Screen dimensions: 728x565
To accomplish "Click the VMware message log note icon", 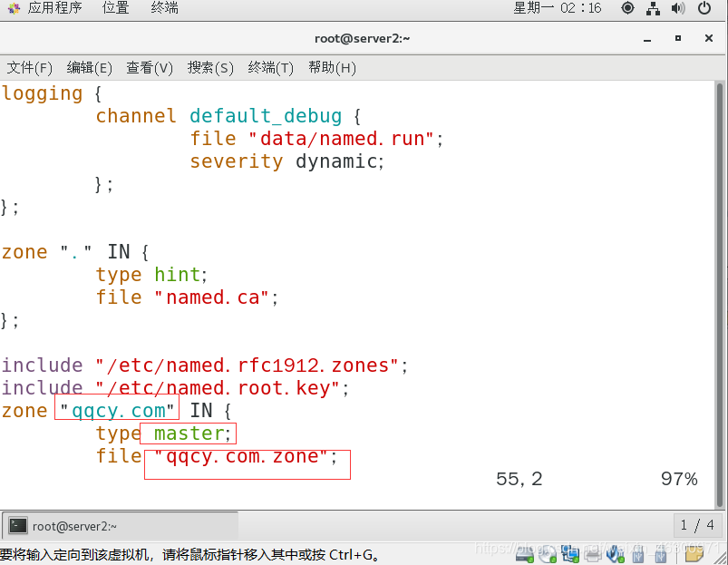I will pos(694,552).
